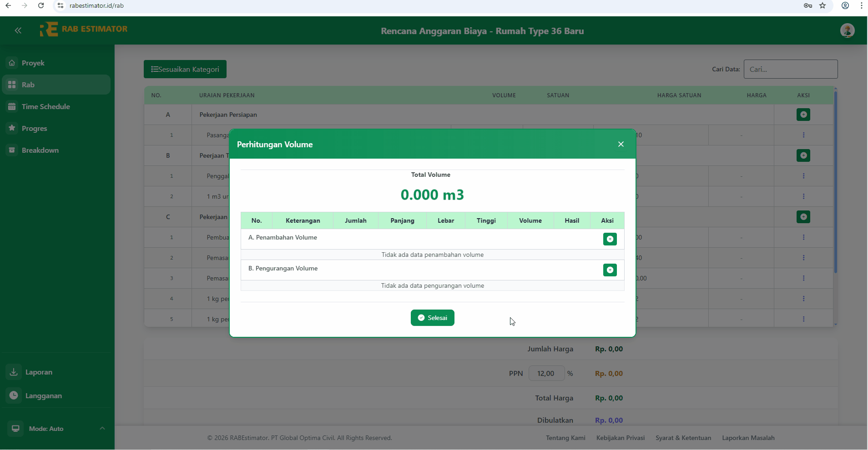Screen dimensions: 868x450
Task: Click add icon on Pekerjaan Persiapan row
Action: (803, 115)
